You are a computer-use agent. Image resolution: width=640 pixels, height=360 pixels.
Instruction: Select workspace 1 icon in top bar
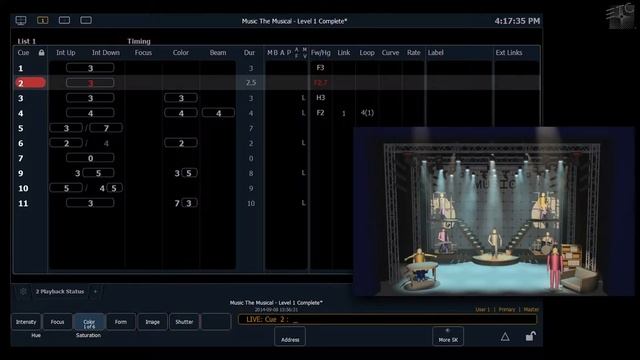tap(42, 20)
